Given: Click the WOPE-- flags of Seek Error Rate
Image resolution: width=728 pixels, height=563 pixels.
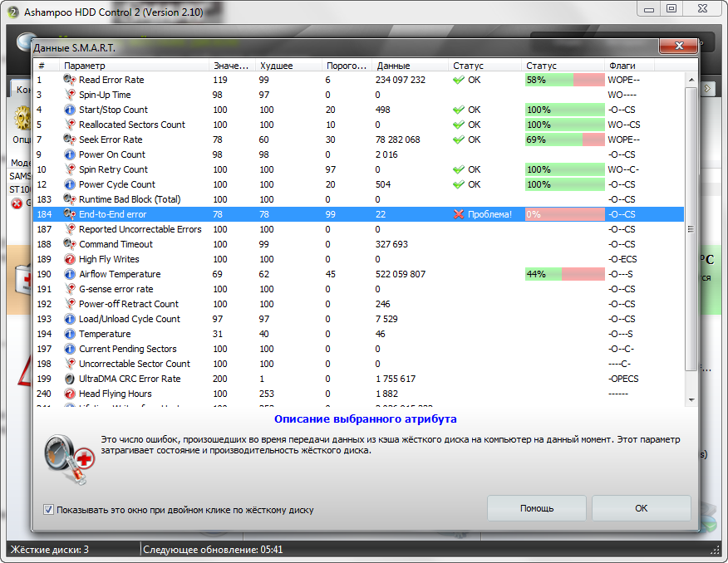Looking at the screenshot, I should [623, 140].
